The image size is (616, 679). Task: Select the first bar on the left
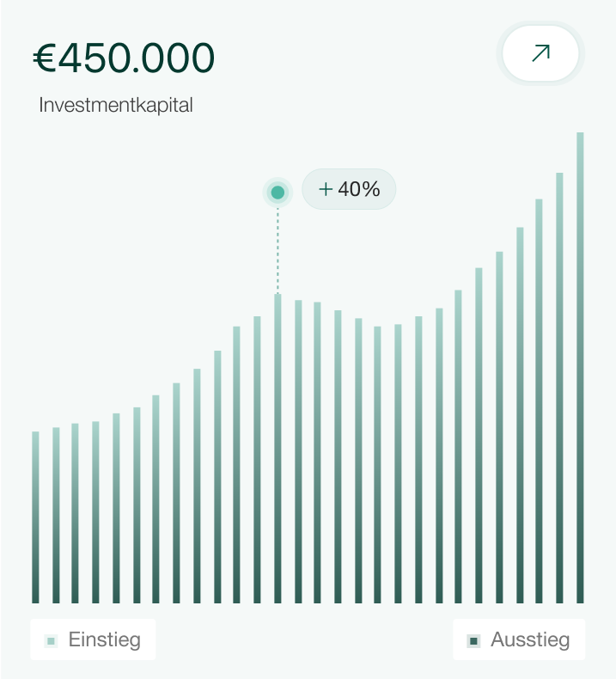pos(36,516)
